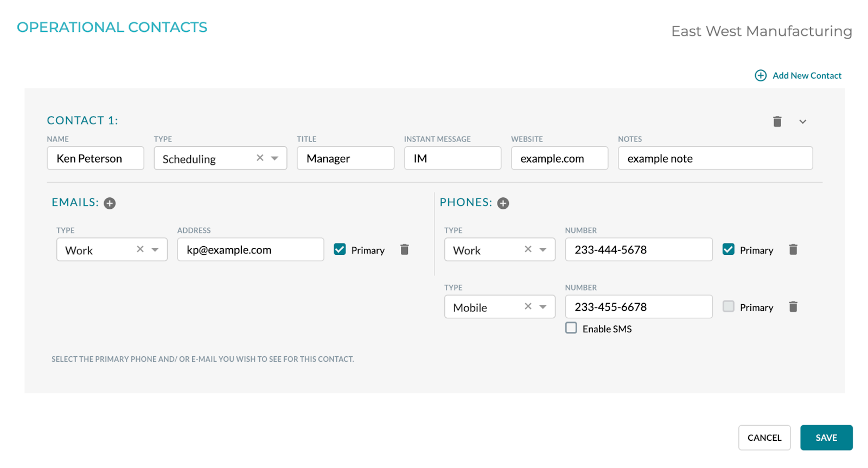Click the CANCEL button
The image size is (868, 468).
(x=764, y=438)
